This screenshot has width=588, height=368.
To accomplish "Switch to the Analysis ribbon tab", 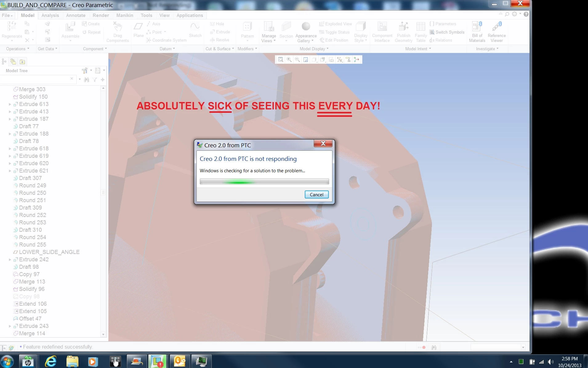I will (50, 15).
